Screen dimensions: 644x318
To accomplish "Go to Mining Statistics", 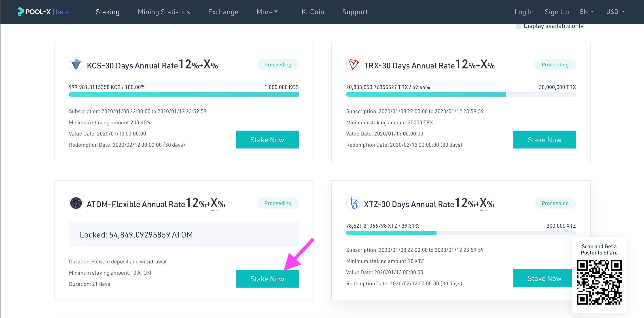I will tap(164, 12).
